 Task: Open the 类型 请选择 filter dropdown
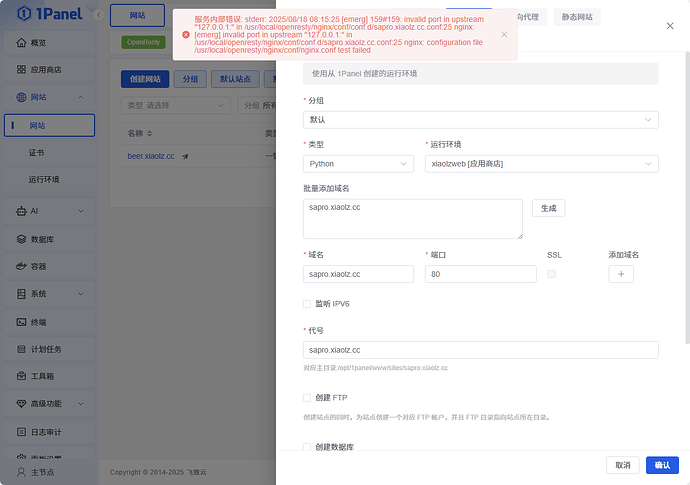pyautogui.click(x=176, y=106)
